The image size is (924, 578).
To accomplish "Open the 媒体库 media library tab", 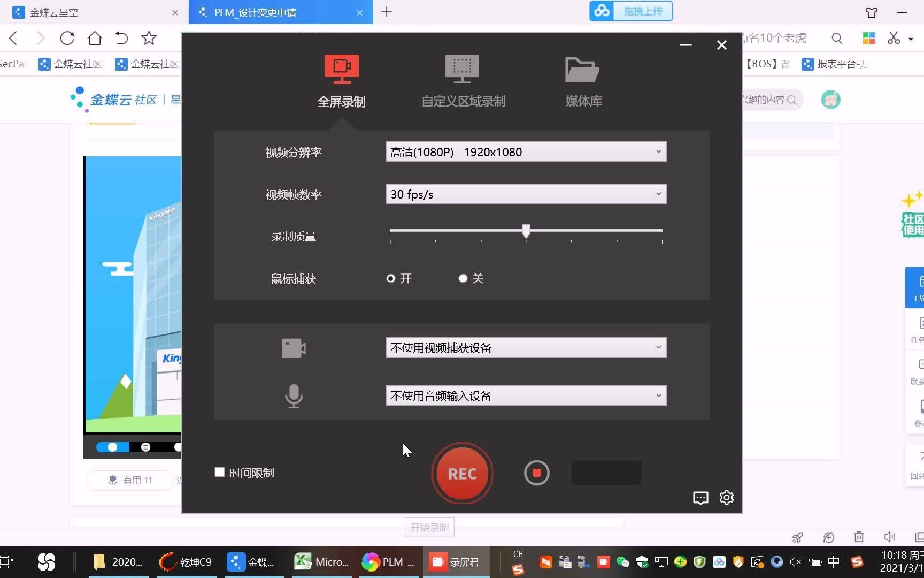I will [x=583, y=81].
